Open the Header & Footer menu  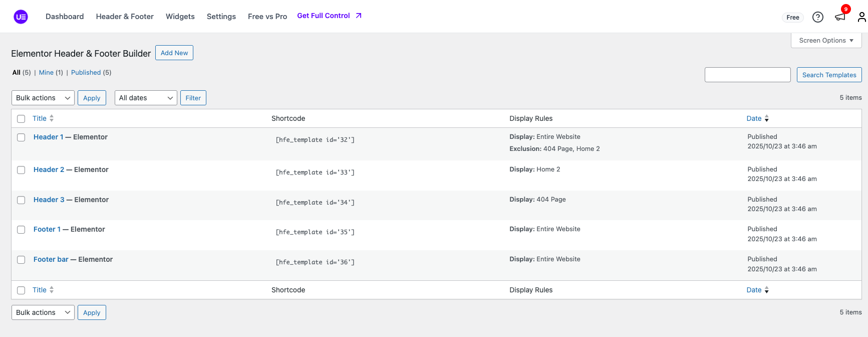click(125, 17)
